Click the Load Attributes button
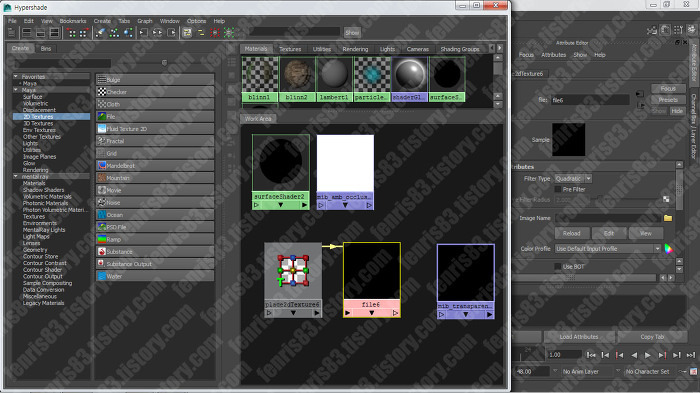700x393 pixels. pos(579,337)
